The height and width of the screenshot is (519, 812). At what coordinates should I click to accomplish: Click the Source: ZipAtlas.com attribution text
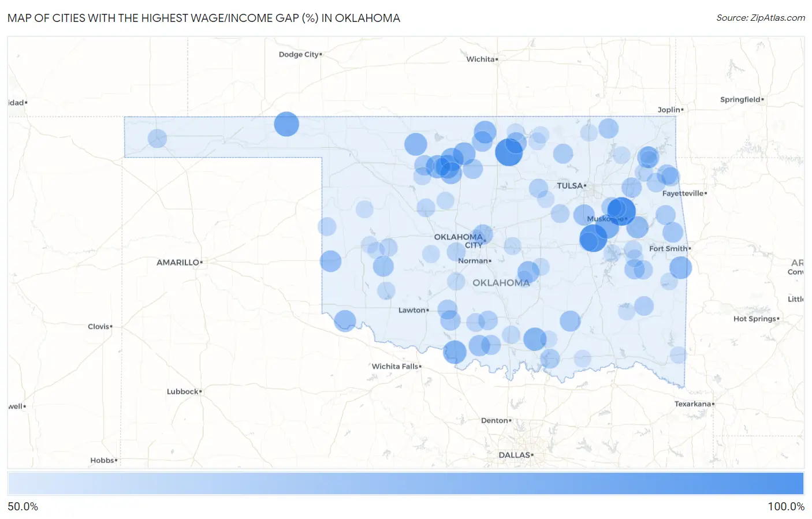(x=761, y=18)
